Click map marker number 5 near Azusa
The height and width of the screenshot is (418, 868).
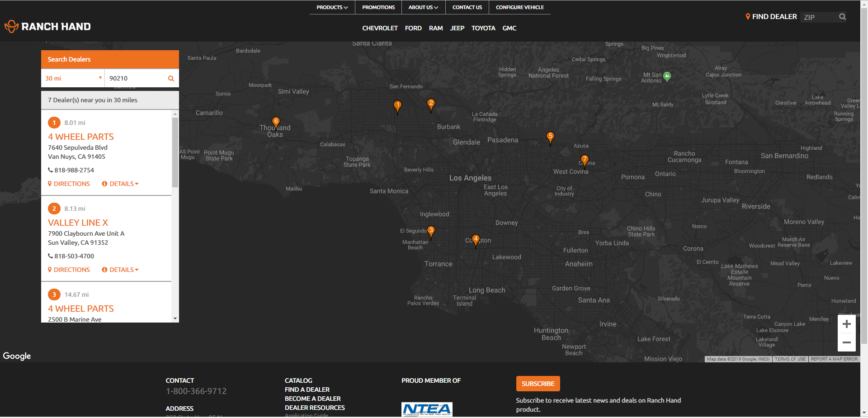click(x=550, y=138)
